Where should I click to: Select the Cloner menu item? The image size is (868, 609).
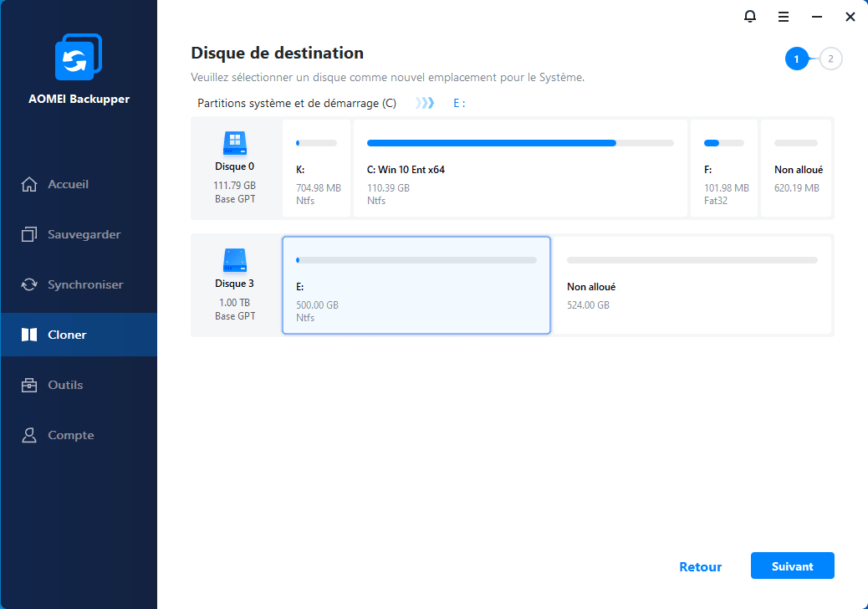pos(79,335)
